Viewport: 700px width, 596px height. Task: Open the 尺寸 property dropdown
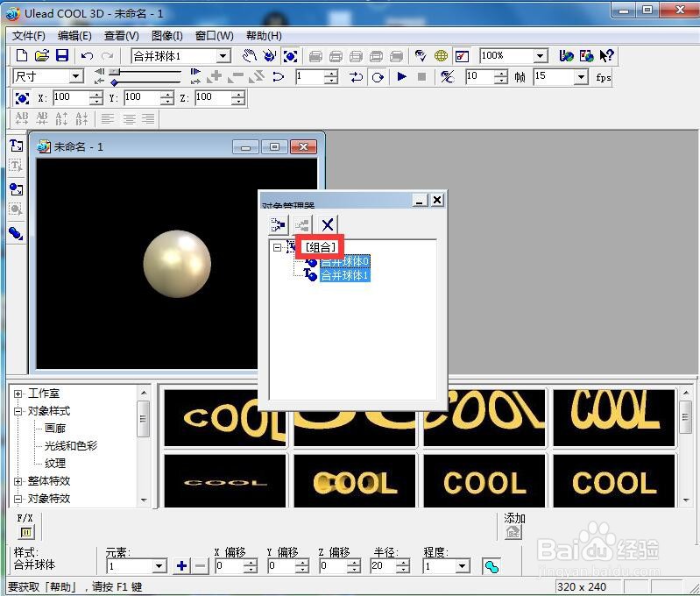(x=76, y=76)
